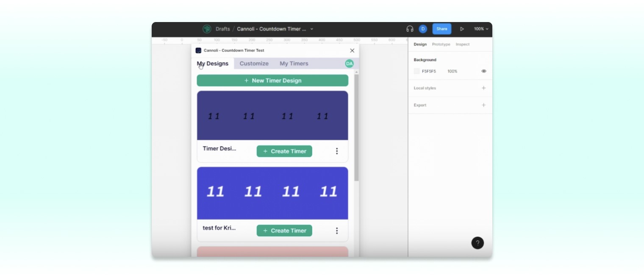Click New Timer Design button
The width and height of the screenshot is (644, 278).
click(x=272, y=81)
